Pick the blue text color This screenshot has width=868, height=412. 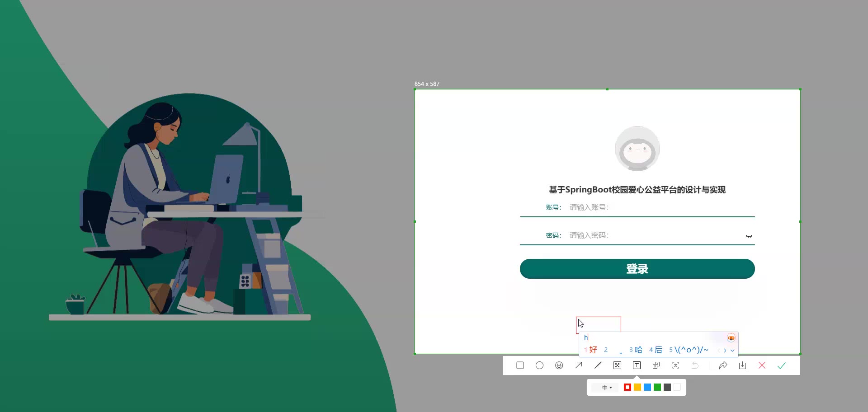click(x=647, y=387)
